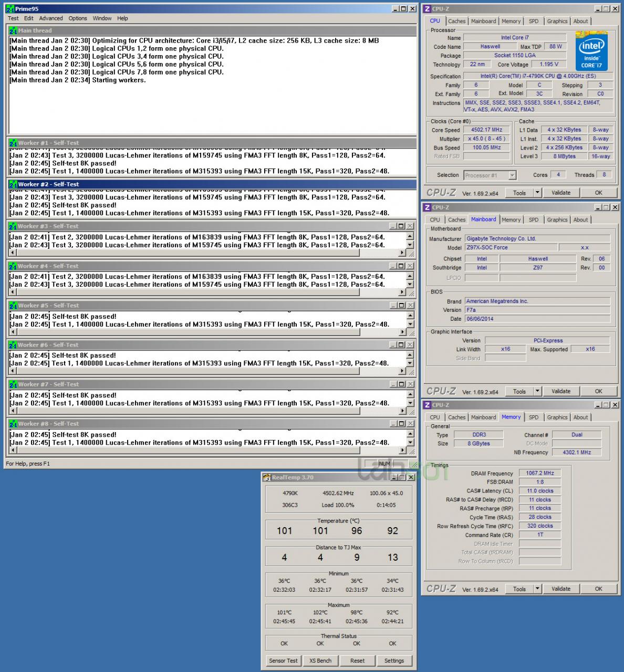Click Worker #3 vertical scrollbar up arrow
Screen dimensions: 624x672
pos(410,236)
